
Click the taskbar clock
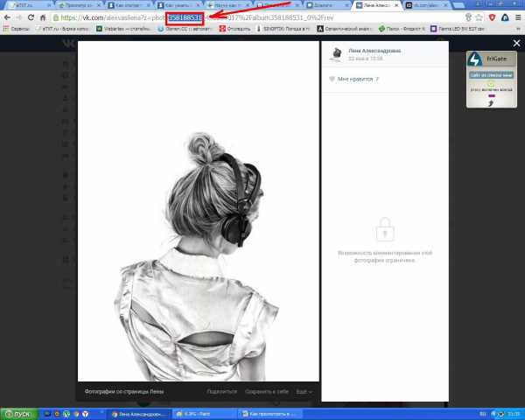[514, 414]
